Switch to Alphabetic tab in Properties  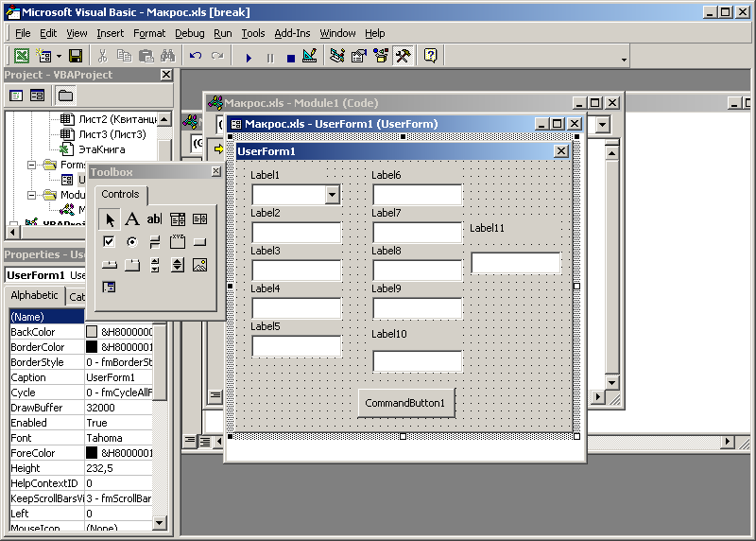coord(34,295)
